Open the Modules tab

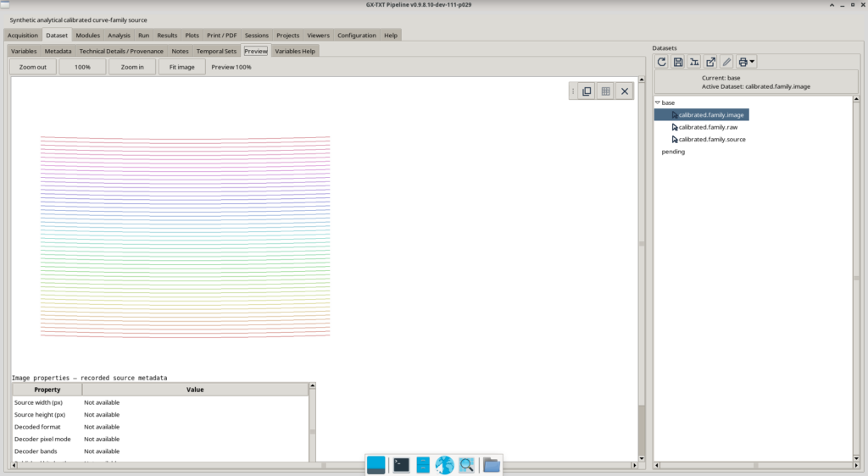87,36
